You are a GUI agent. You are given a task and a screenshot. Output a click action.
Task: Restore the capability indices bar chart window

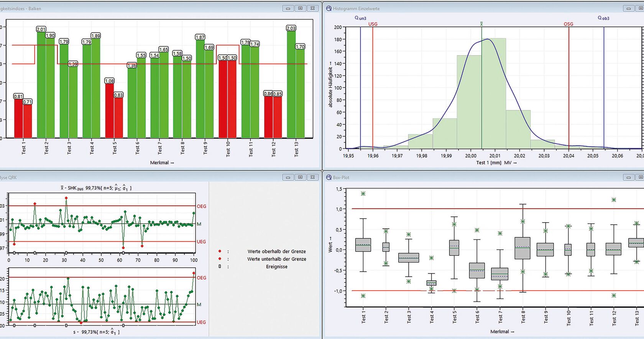(x=300, y=8)
